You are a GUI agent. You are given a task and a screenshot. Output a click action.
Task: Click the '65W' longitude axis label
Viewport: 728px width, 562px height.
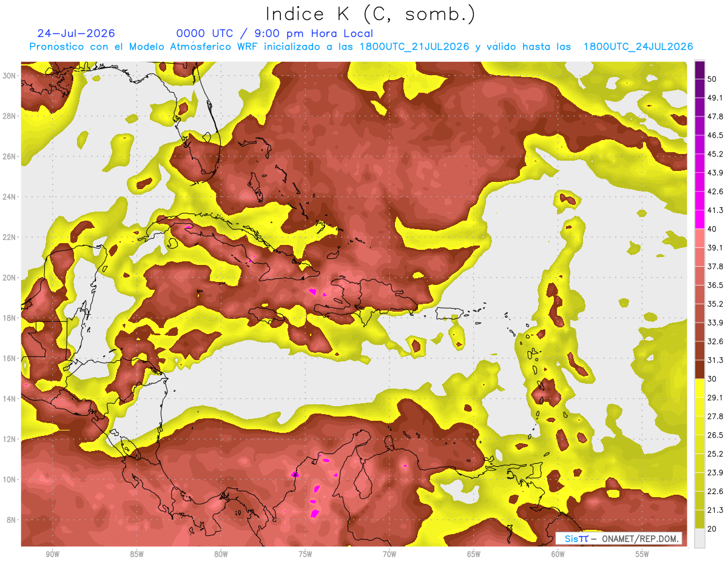(x=474, y=554)
